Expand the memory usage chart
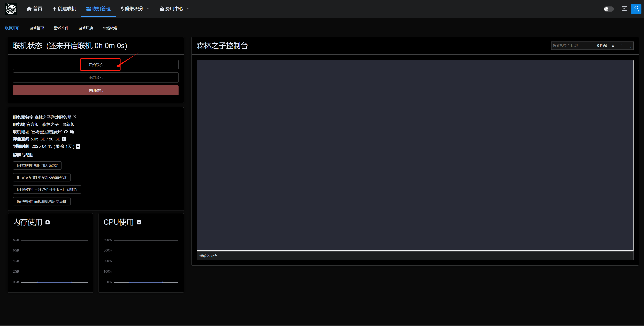 48,222
